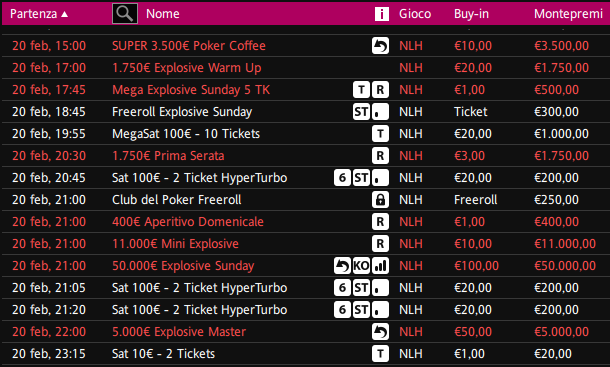Click re-entry icon on SUPER 3.500€ Poker Coffee
The width and height of the screenshot is (610, 367).
pyautogui.click(x=380, y=46)
